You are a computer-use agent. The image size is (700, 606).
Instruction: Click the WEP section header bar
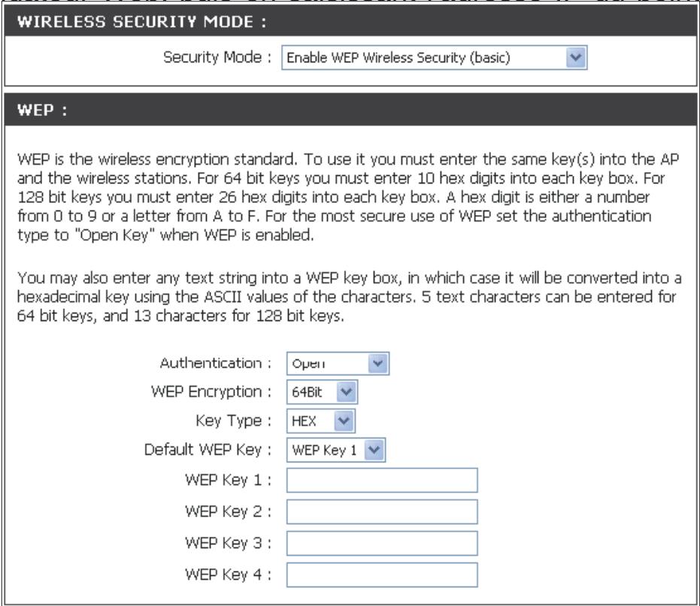click(x=350, y=110)
